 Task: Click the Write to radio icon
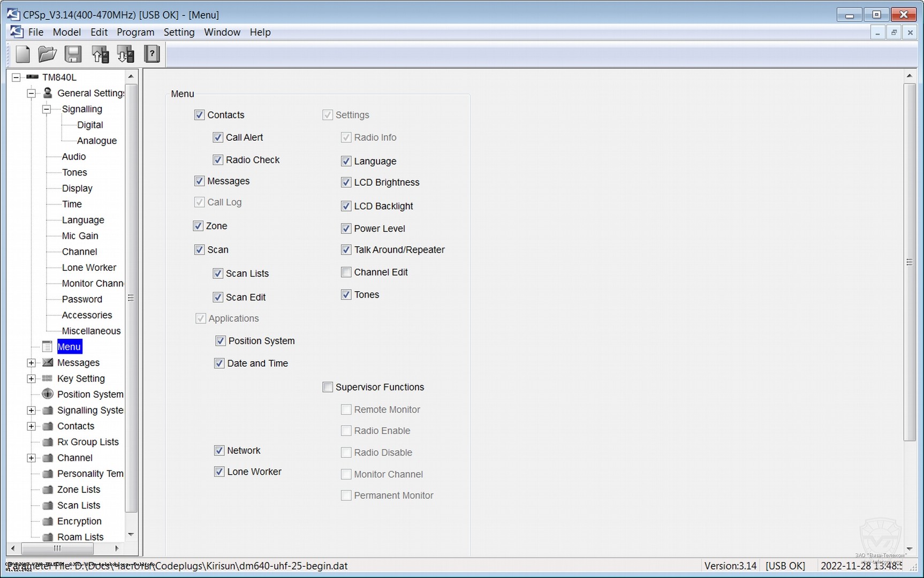pyautogui.click(x=126, y=54)
